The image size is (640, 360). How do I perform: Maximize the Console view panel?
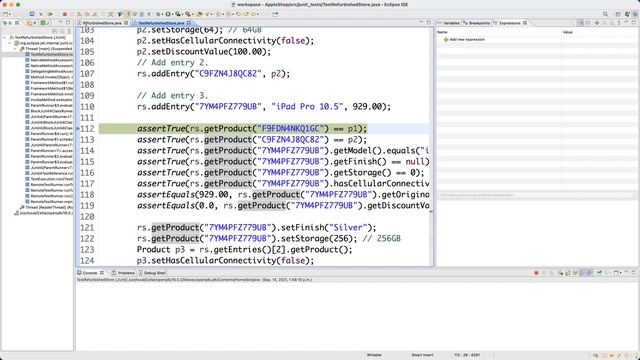tap(633, 272)
